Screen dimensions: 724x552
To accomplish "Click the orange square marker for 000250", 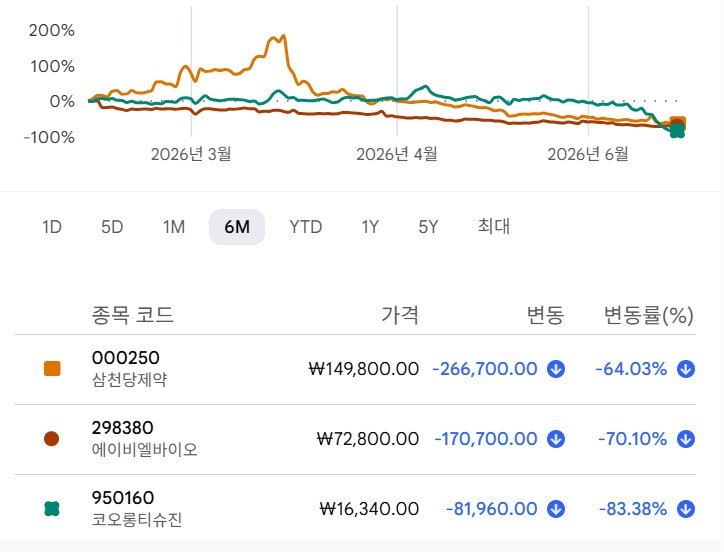I will click(52, 369).
